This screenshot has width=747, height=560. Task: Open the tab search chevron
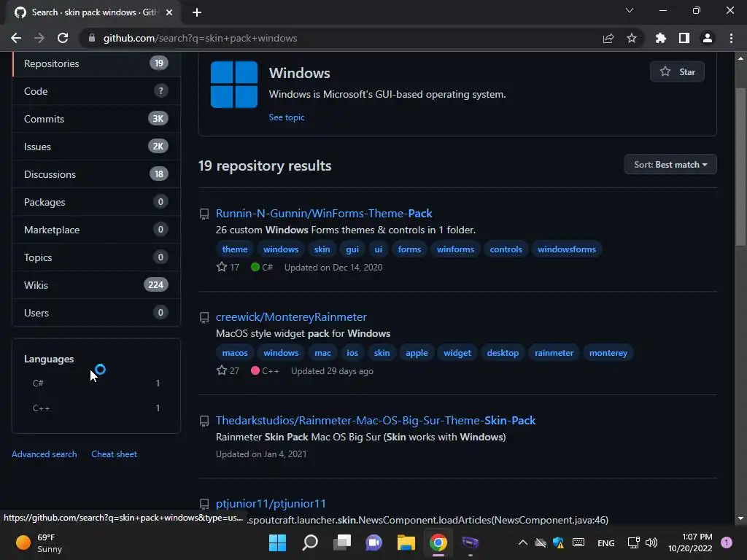630,10
